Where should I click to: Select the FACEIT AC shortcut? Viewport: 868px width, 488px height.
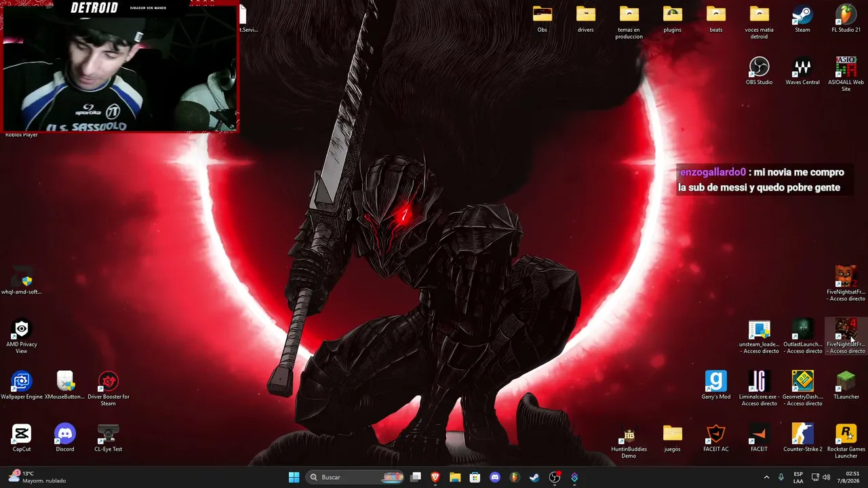click(715, 438)
